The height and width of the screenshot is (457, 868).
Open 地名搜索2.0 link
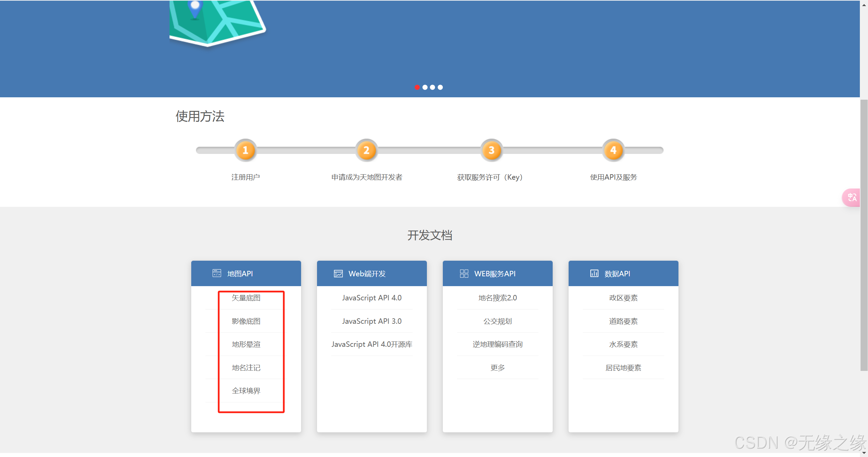[x=497, y=298]
